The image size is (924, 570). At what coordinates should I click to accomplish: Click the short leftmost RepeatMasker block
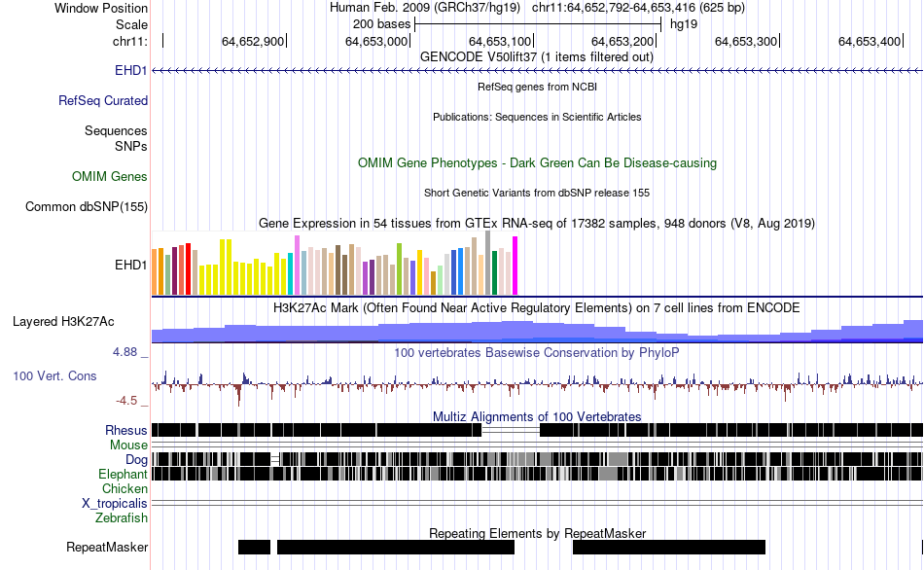[x=254, y=547]
